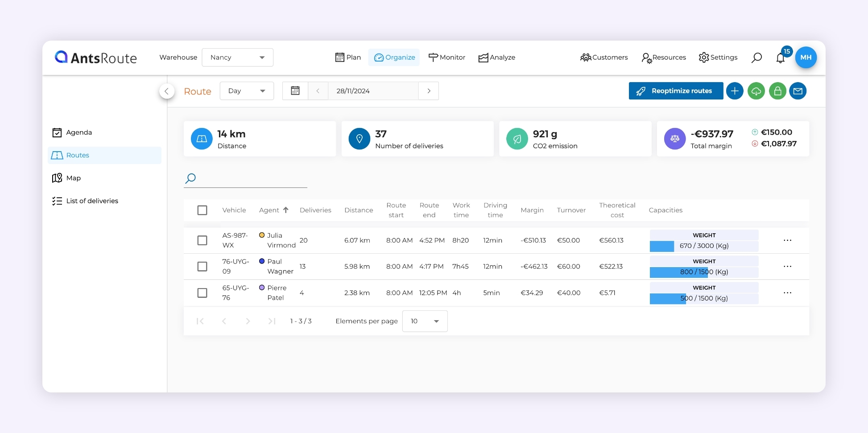
Task: Open Elements per page dropdown
Action: tap(425, 321)
